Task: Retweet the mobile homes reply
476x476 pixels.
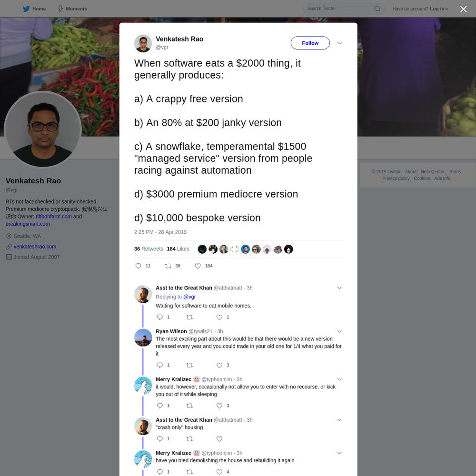Action: click(189, 317)
